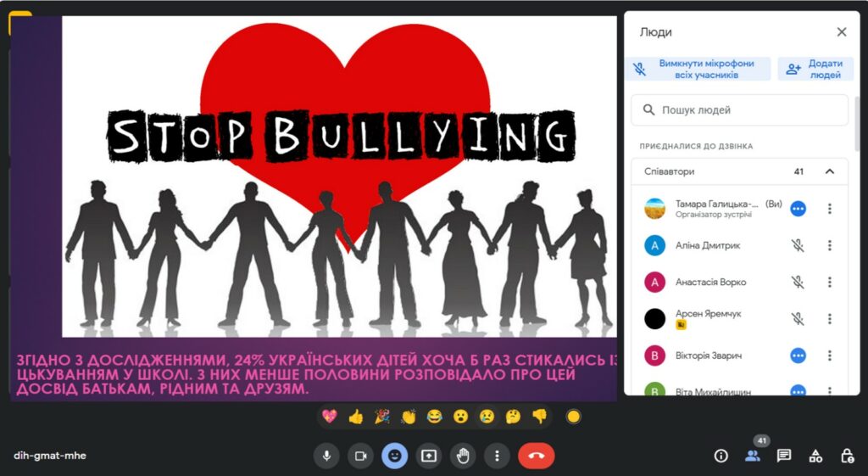Click the Пошук людей search field
Image resolution: width=868 pixels, height=476 pixels.
(x=739, y=110)
